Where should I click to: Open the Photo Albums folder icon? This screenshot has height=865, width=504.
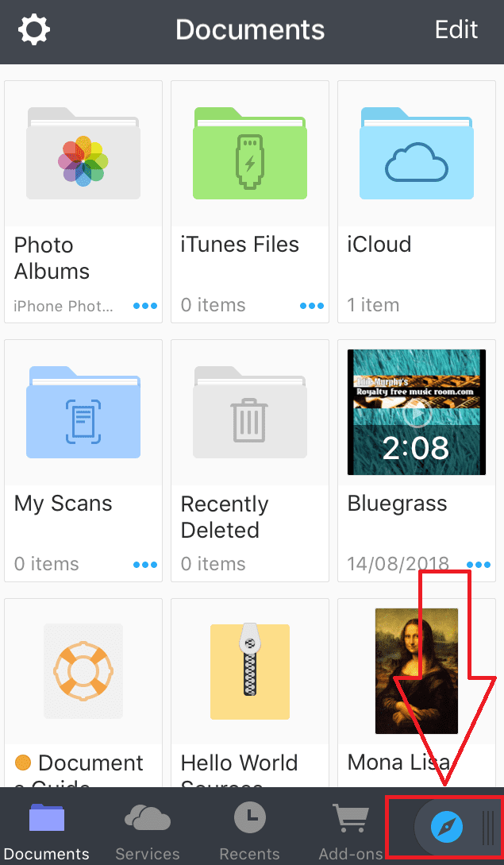tap(83, 154)
